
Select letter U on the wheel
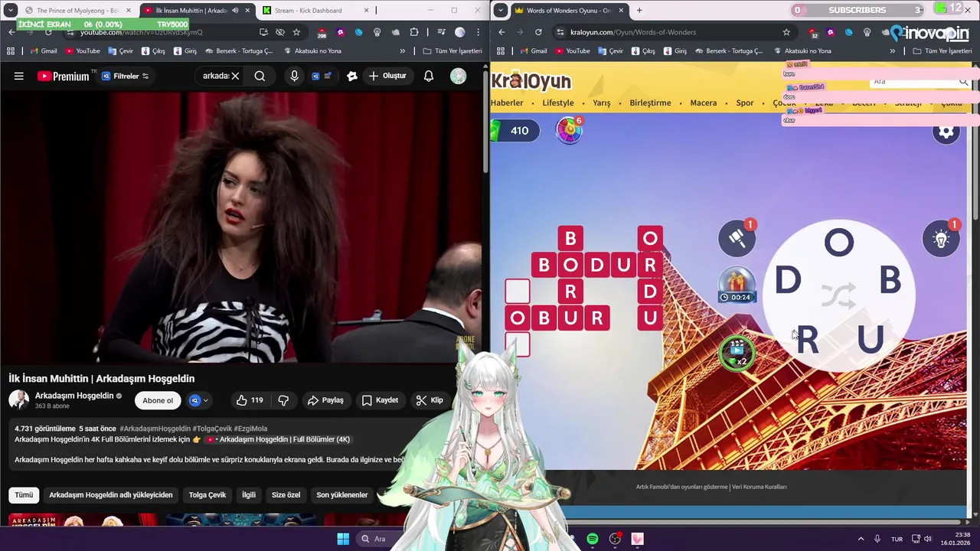871,339
